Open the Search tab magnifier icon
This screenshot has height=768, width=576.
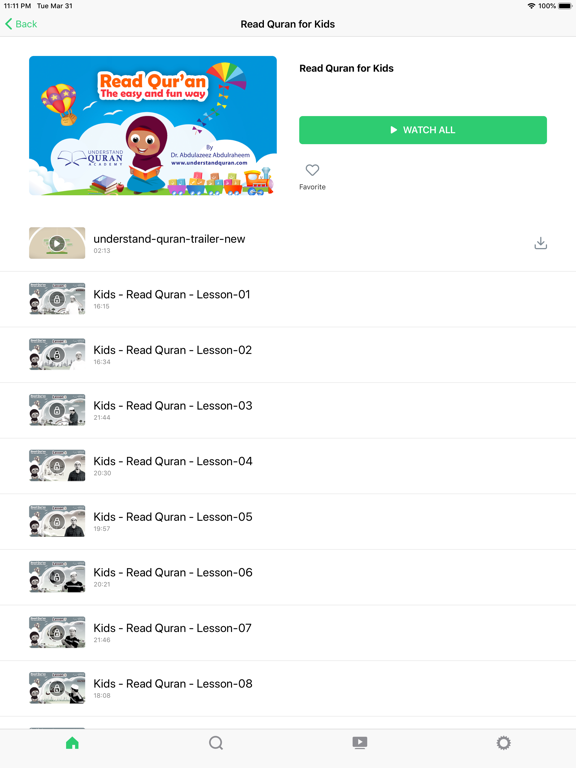click(x=216, y=743)
